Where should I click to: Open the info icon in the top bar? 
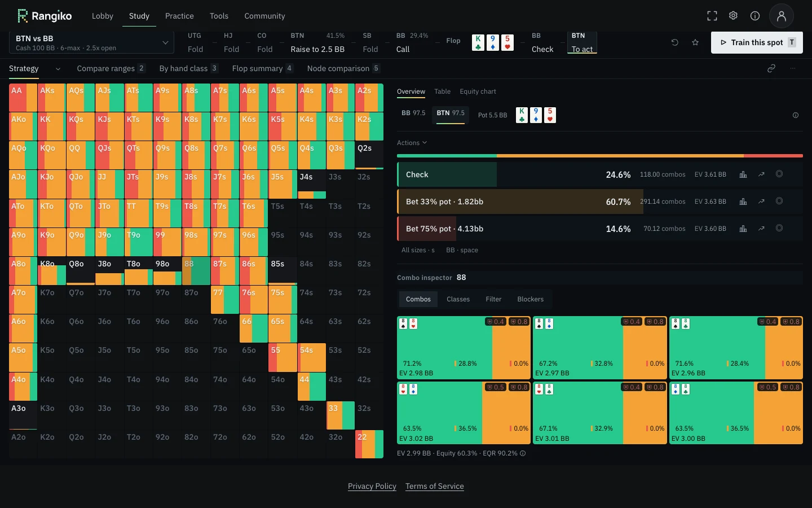pyautogui.click(x=755, y=16)
